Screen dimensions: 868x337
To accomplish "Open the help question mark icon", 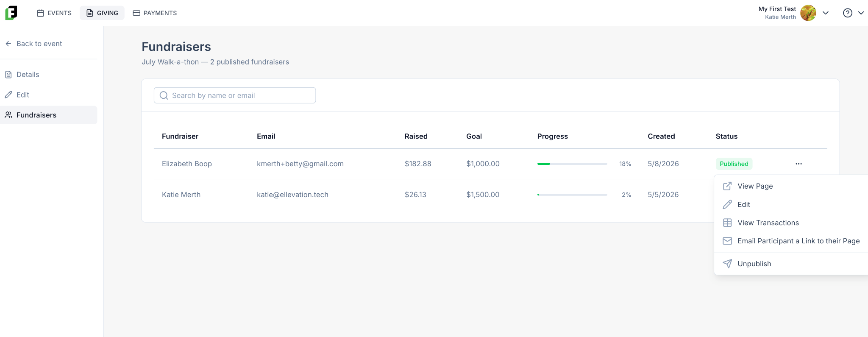I will pyautogui.click(x=847, y=13).
